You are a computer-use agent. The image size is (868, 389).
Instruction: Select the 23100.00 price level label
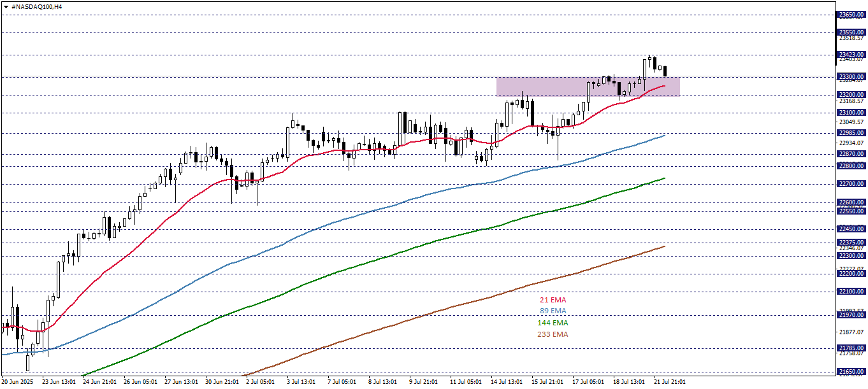click(x=851, y=113)
